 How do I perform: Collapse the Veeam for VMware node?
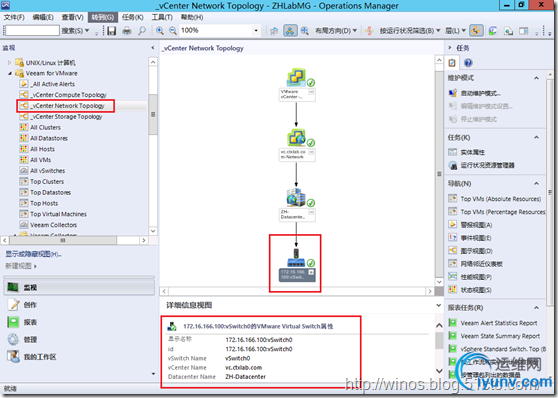9,73
